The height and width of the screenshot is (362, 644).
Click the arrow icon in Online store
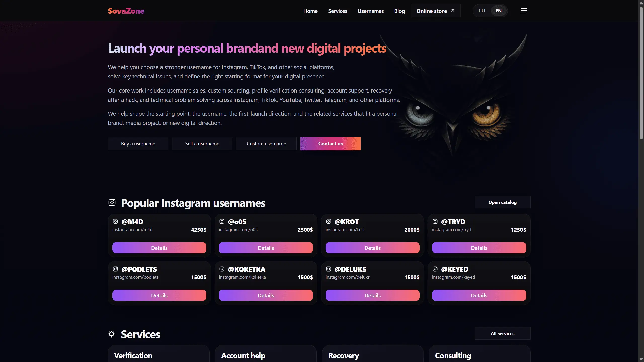453,11
